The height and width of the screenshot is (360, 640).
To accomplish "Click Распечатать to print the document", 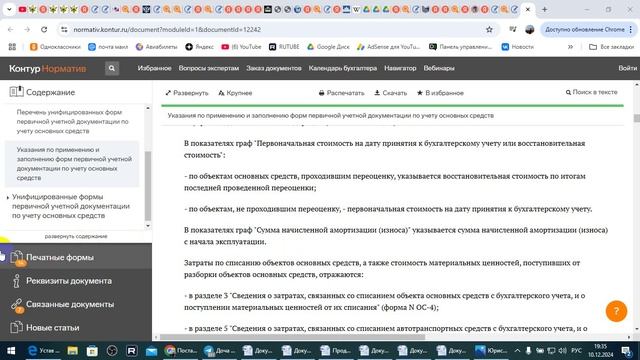I will coord(341,93).
